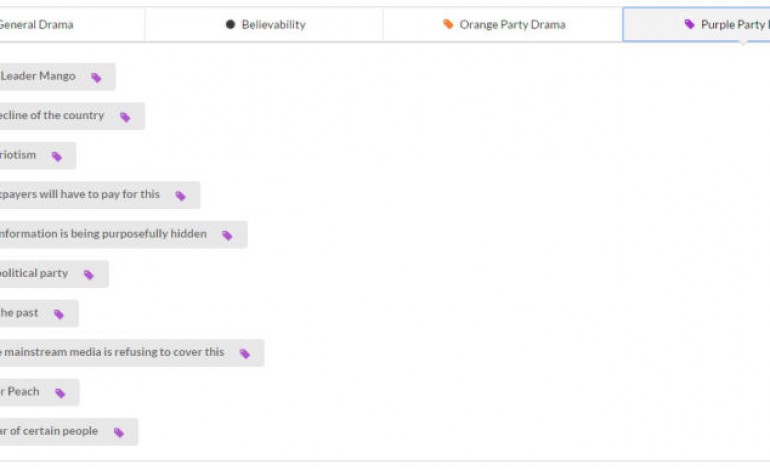The height and width of the screenshot is (470, 770).
Task: Click tag icon beside political party chip
Action: 89,275
